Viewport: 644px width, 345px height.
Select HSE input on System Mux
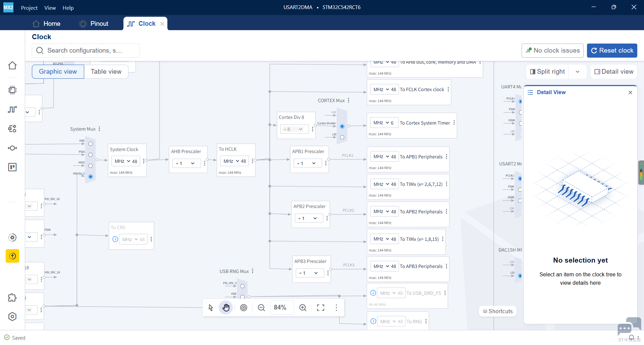point(91,144)
